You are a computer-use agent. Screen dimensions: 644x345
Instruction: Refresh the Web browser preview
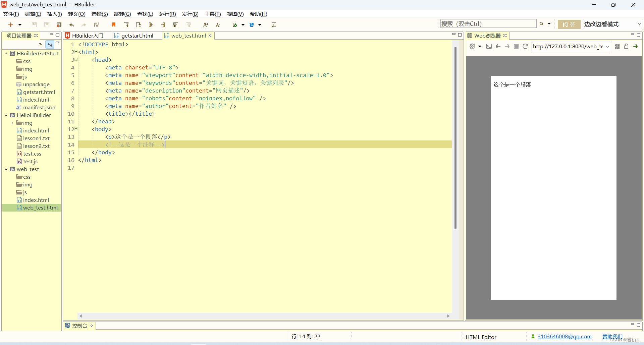(525, 46)
